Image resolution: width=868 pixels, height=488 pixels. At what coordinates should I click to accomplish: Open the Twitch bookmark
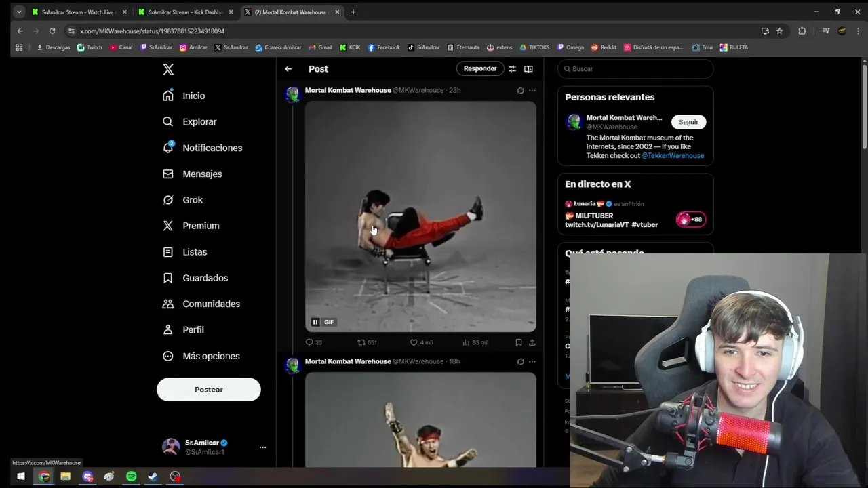[90, 47]
